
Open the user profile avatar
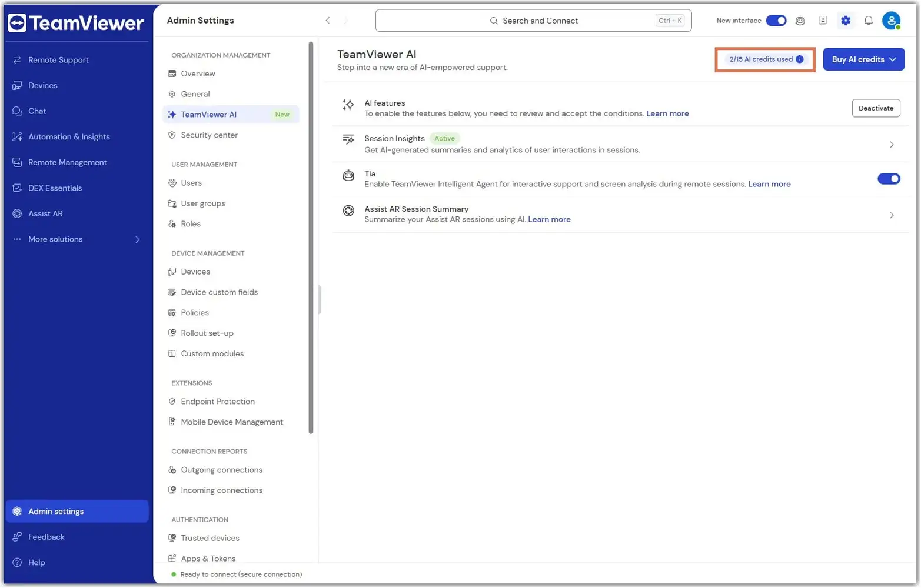pyautogui.click(x=892, y=21)
